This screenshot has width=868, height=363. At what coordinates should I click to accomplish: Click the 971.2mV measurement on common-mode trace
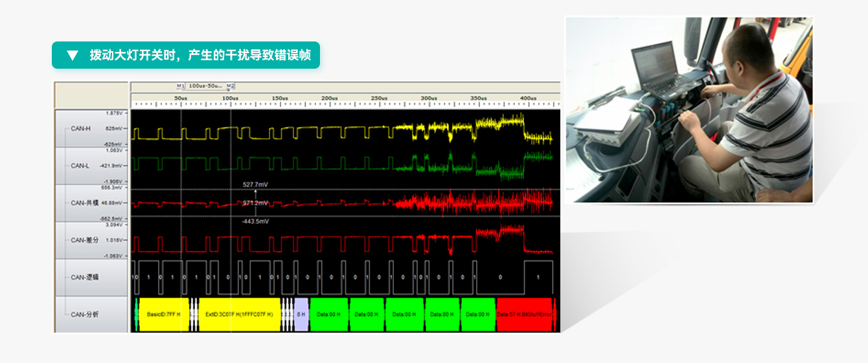255,203
